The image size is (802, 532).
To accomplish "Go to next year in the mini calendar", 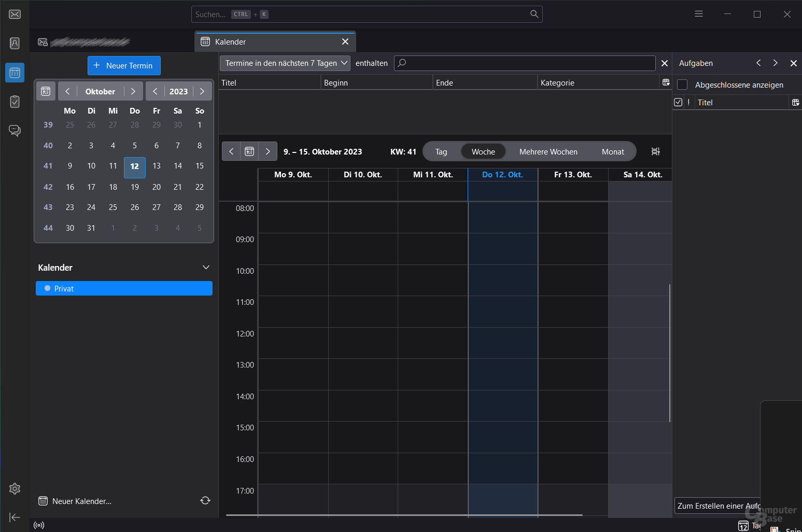I will pyautogui.click(x=202, y=91).
